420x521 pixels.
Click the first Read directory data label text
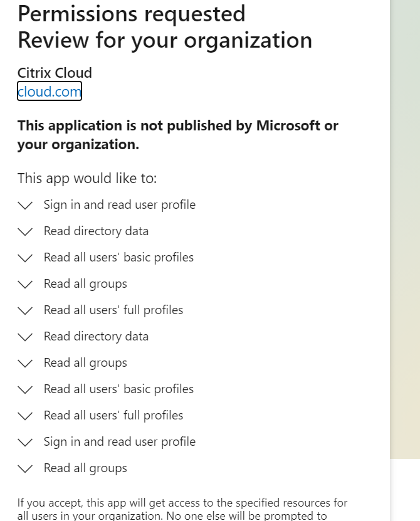[x=96, y=231]
